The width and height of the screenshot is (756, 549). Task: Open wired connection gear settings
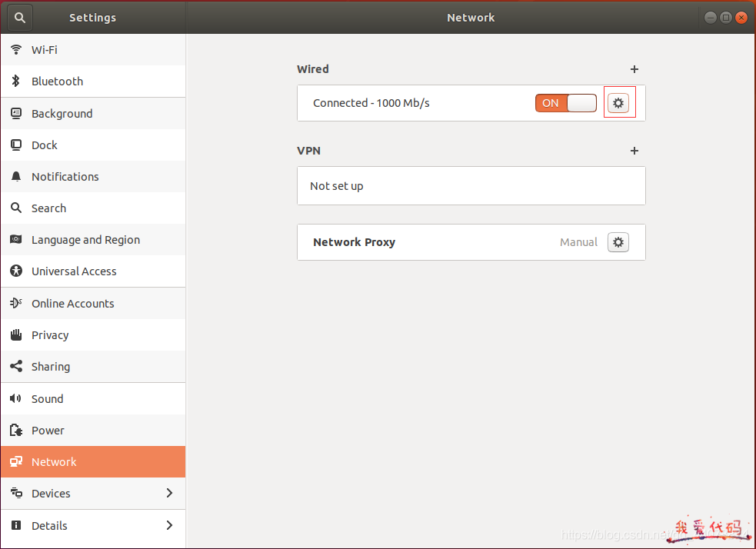point(618,103)
